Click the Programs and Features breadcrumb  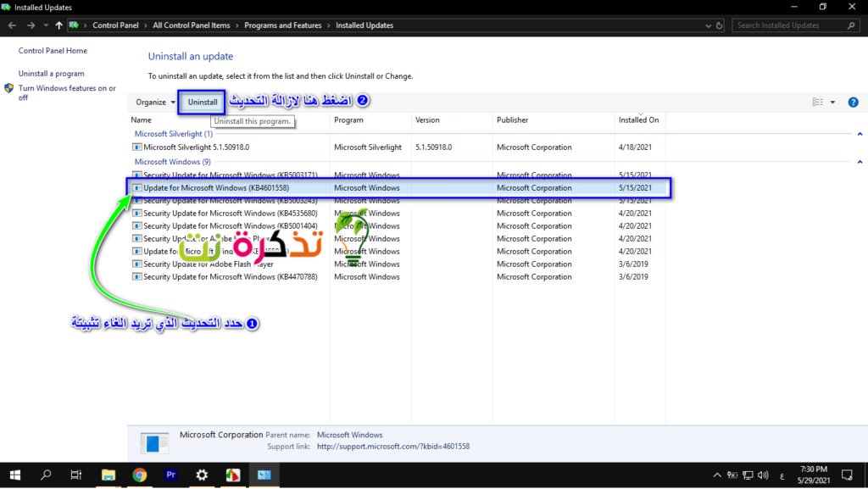282,25
